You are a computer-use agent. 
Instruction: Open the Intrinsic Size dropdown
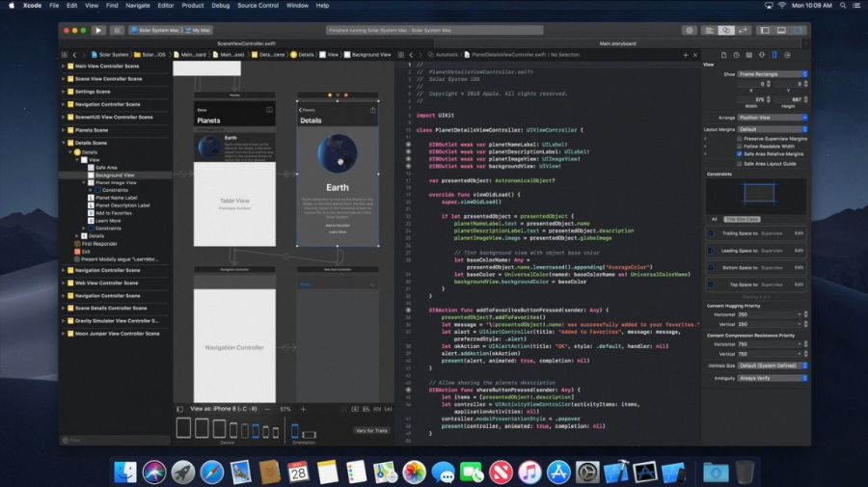coord(773,365)
